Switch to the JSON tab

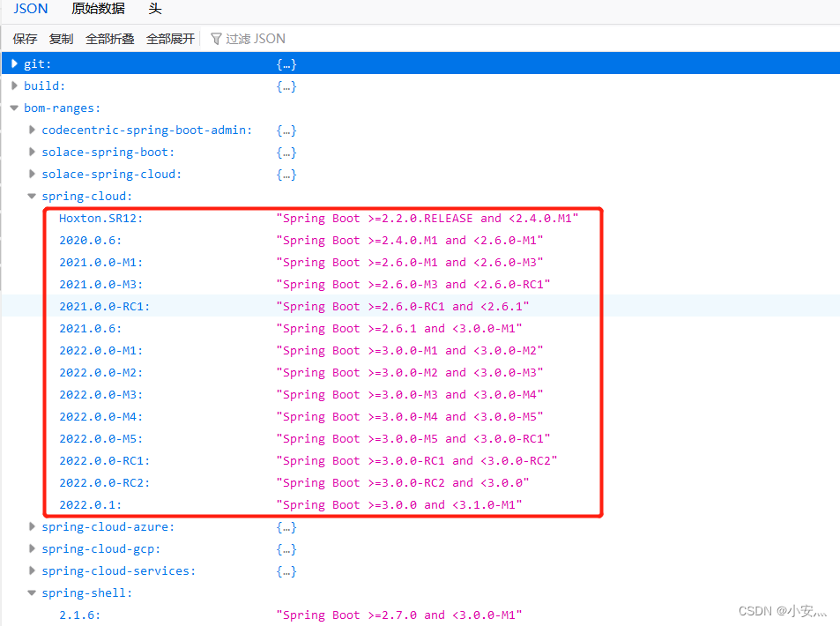tap(31, 9)
